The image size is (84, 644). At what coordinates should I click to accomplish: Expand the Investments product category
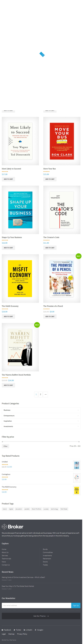click(x=41, y=426)
